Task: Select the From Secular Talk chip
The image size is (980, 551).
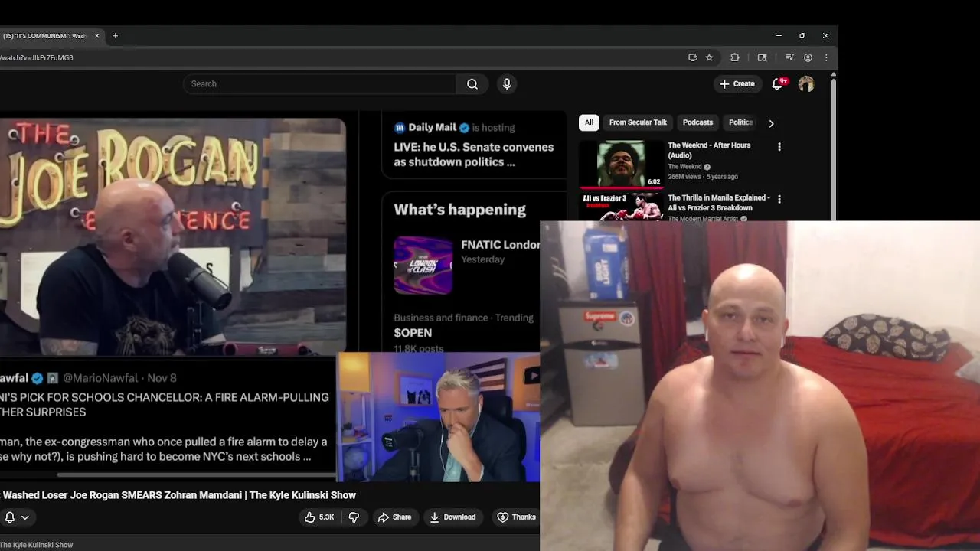Action: pos(638,122)
